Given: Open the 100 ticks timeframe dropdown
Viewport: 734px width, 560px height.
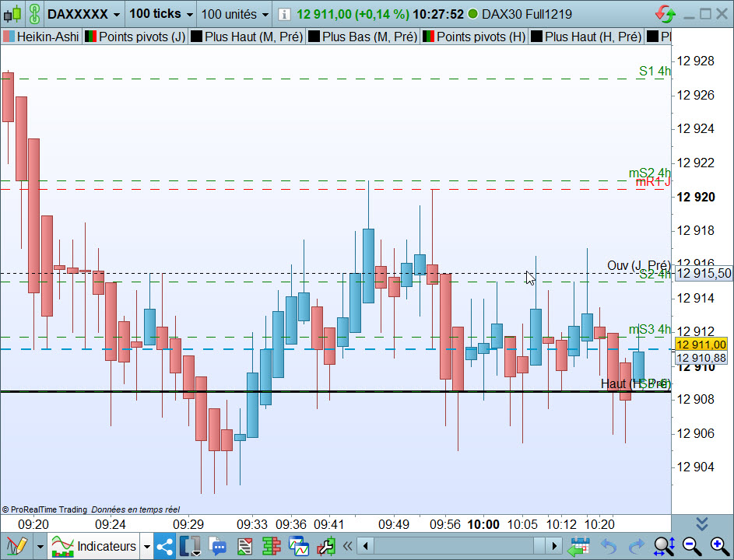Looking at the screenshot, I should click(x=161, y=14).
